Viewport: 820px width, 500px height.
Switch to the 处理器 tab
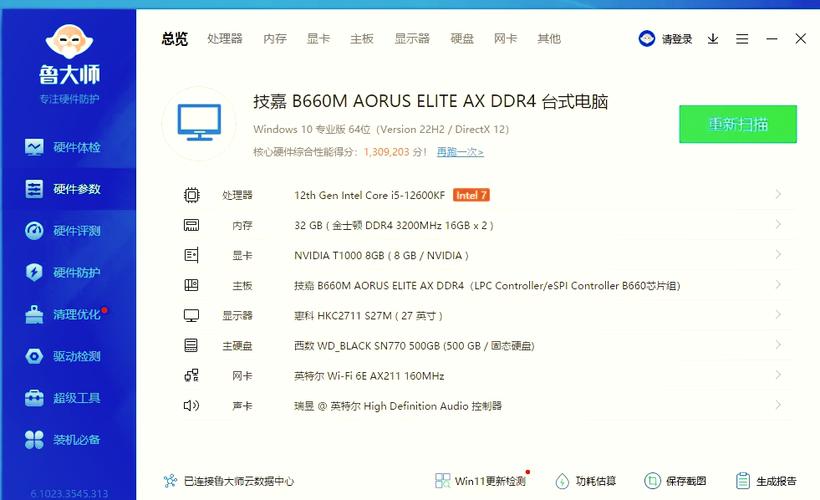pyautogui.click(x=225, y=39)
